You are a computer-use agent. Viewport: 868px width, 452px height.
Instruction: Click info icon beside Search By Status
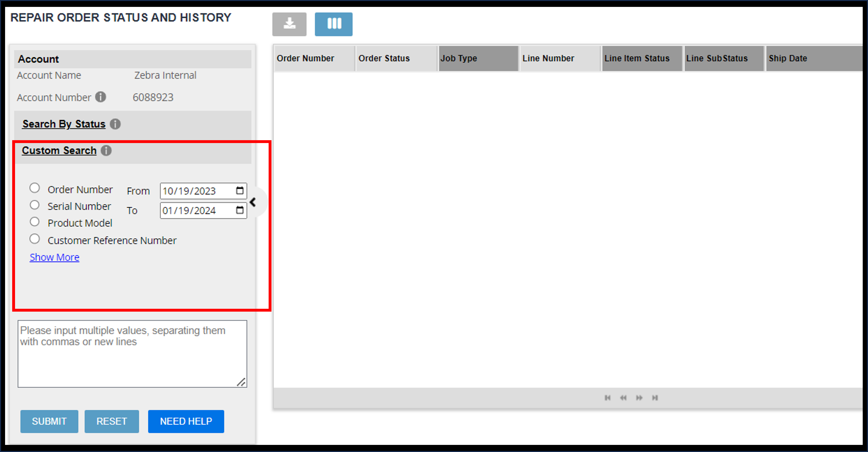click(115, 124)
